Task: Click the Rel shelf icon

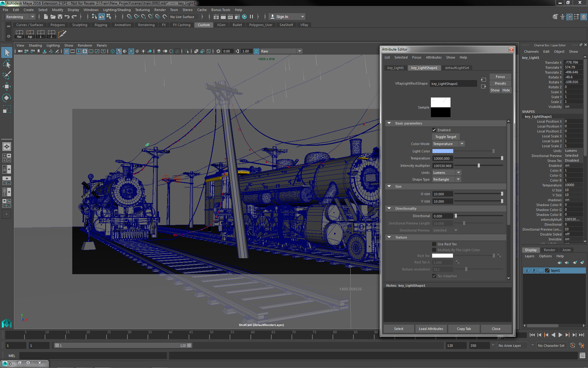Action: point(19,33)
